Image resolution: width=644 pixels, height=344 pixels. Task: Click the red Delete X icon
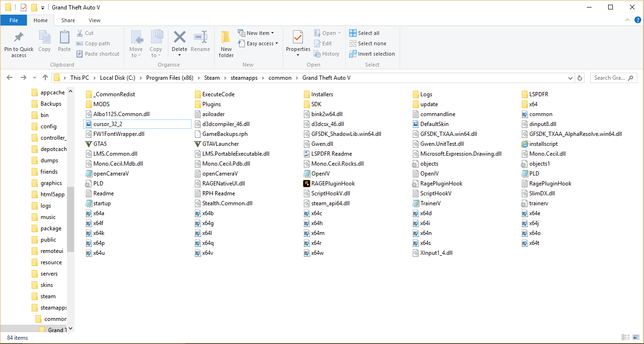click(179, 37)
